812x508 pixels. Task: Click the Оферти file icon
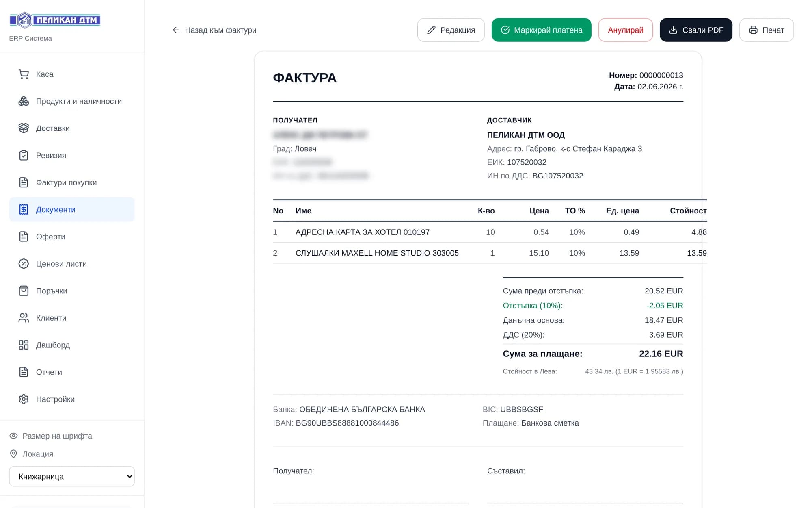(x=24, y=237)
